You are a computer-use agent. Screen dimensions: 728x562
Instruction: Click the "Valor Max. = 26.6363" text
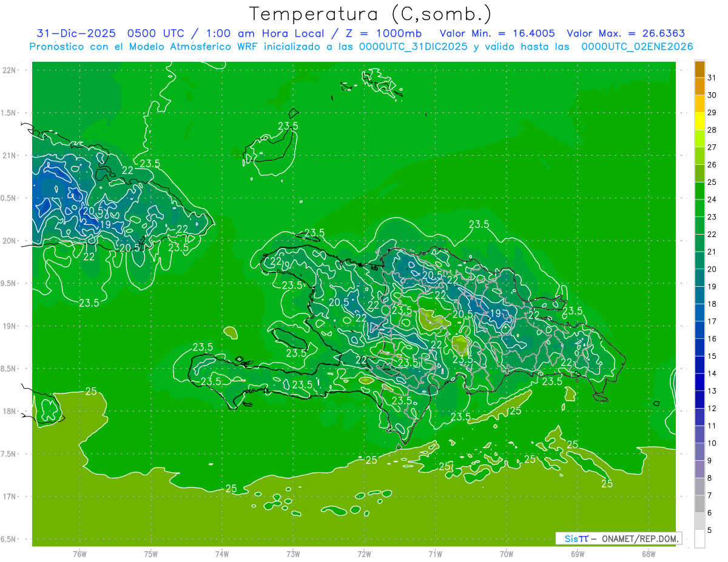tap(625, 33)
